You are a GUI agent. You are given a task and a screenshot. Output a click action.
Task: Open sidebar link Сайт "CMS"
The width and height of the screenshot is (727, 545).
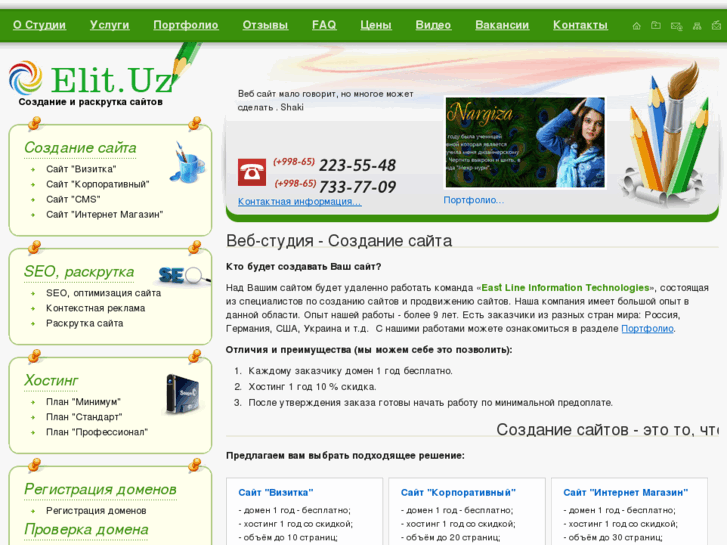click(73, 199)
